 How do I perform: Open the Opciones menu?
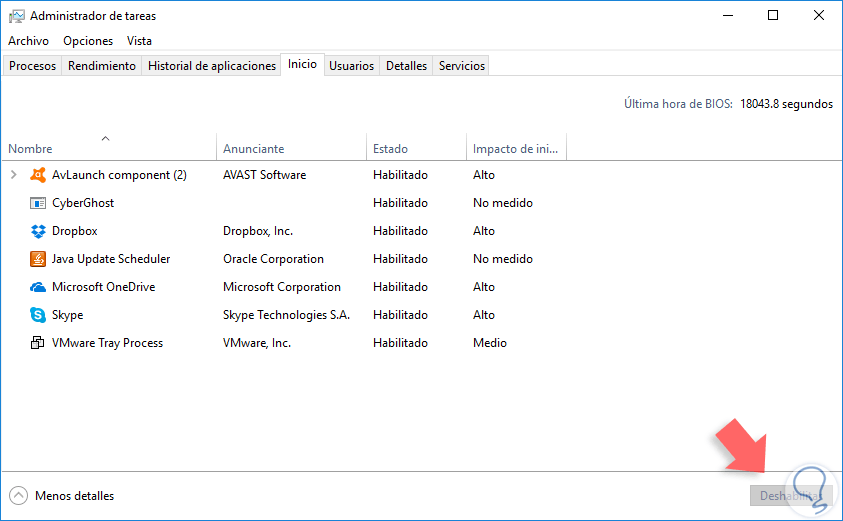pyautogui.click(x=88, y=41)
